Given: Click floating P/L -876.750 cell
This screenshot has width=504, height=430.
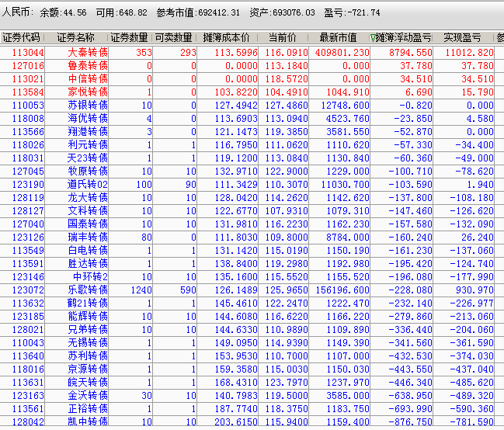Looking at the screenshot, I should [411, 421].
